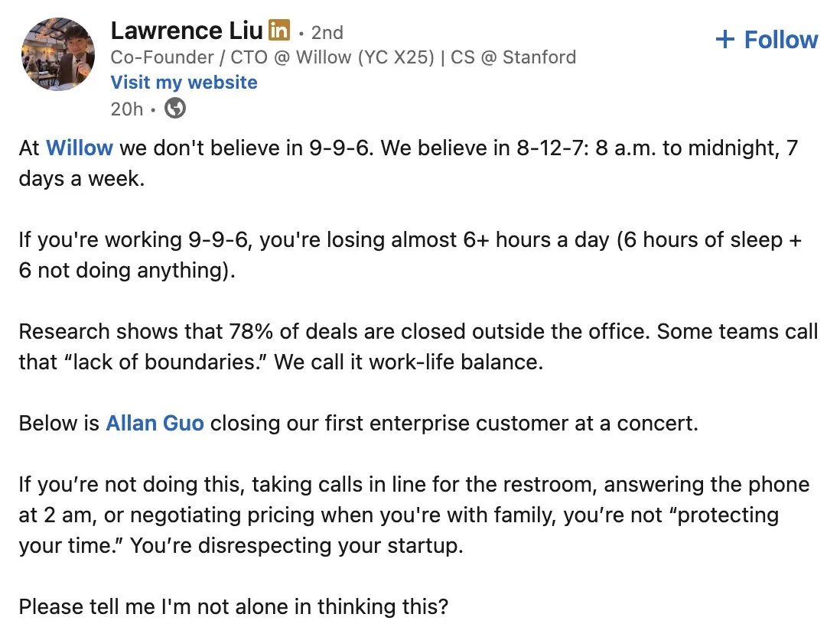The height and width of the screenshot is (627, 840).
Task: Click the CS @ Stanford headline segment
Action: (513, 57)
